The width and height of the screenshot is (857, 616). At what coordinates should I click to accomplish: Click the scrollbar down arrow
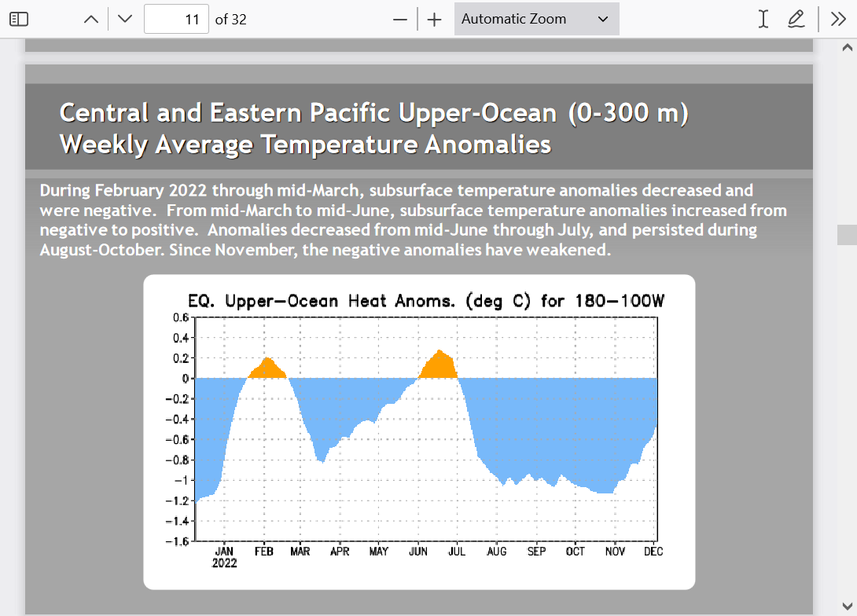point(847,605)
